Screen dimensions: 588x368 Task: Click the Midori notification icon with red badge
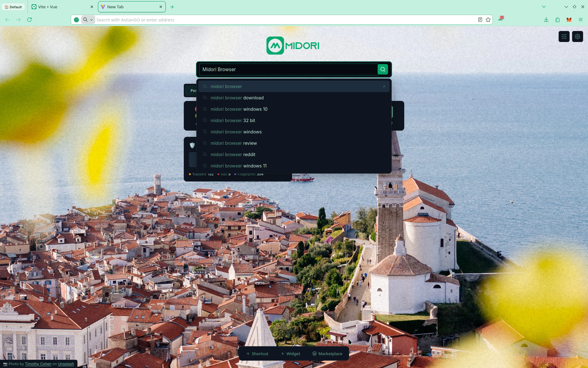tap(501, 19)
